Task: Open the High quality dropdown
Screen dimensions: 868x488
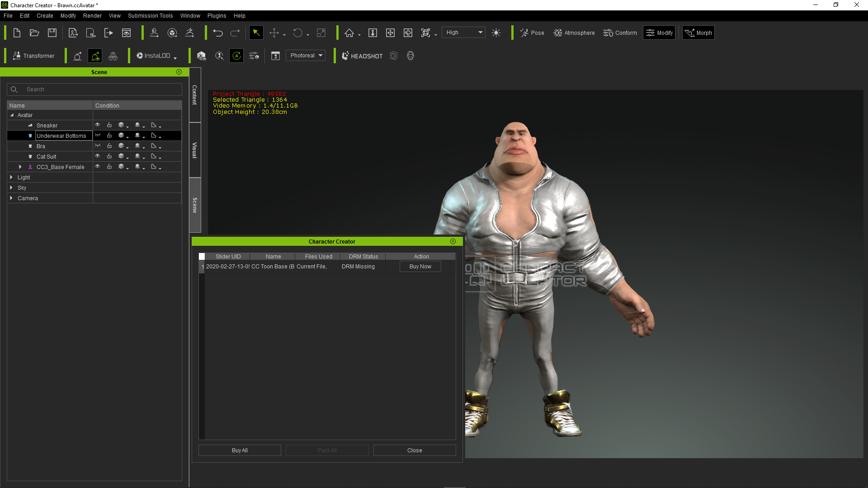Action: point(463,33)
